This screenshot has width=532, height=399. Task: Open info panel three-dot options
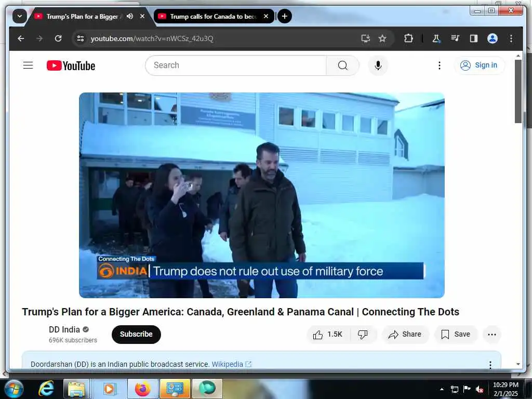[x=490, y=365]
